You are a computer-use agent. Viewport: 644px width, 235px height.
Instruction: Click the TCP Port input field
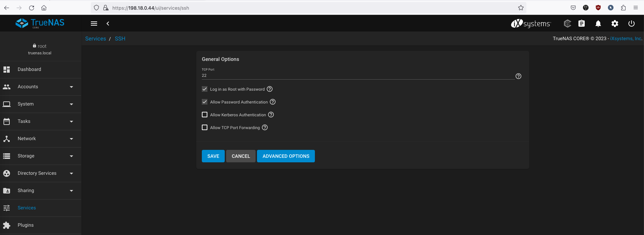(357, 75)
